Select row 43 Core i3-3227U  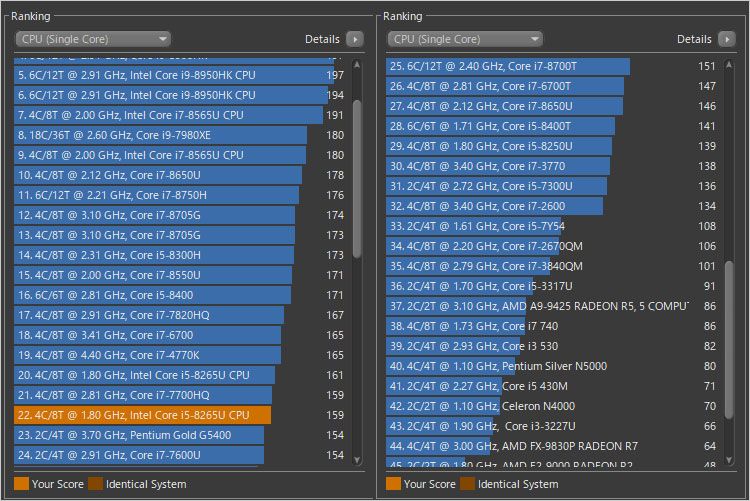[551, 426]
